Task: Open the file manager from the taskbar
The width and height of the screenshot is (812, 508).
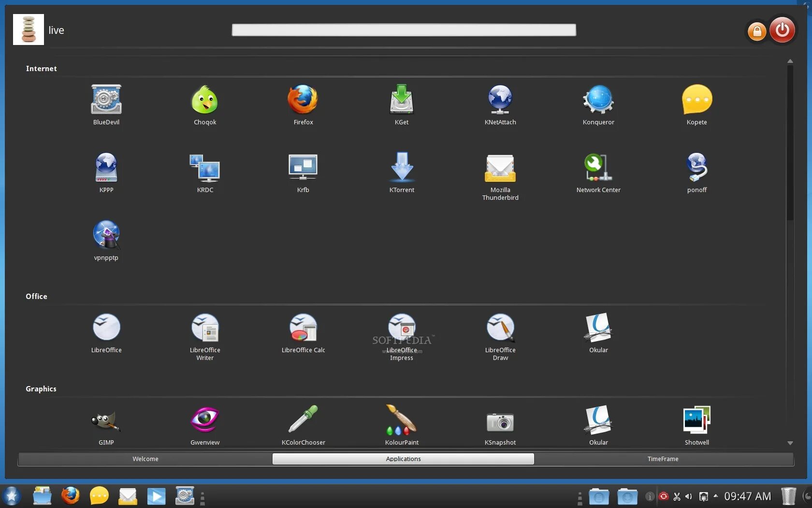Action: [42, 496]
